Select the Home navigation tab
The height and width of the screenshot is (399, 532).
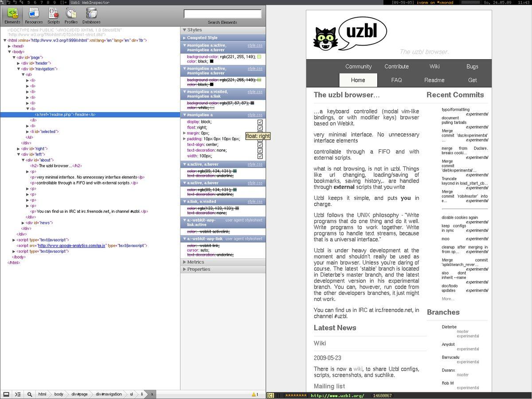coord(358,80)
